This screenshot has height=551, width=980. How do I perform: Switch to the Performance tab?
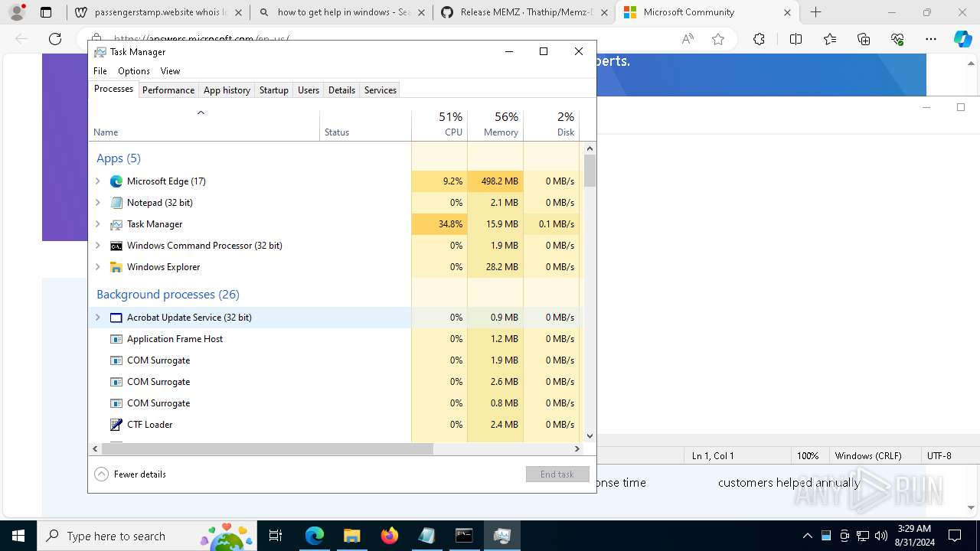click(168, 90)
